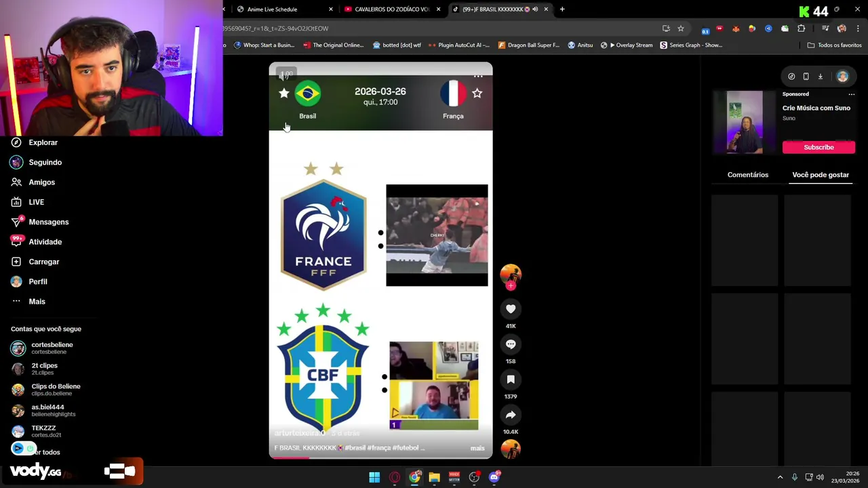Open cortesbeliene followed account

[x=42, y=348]
